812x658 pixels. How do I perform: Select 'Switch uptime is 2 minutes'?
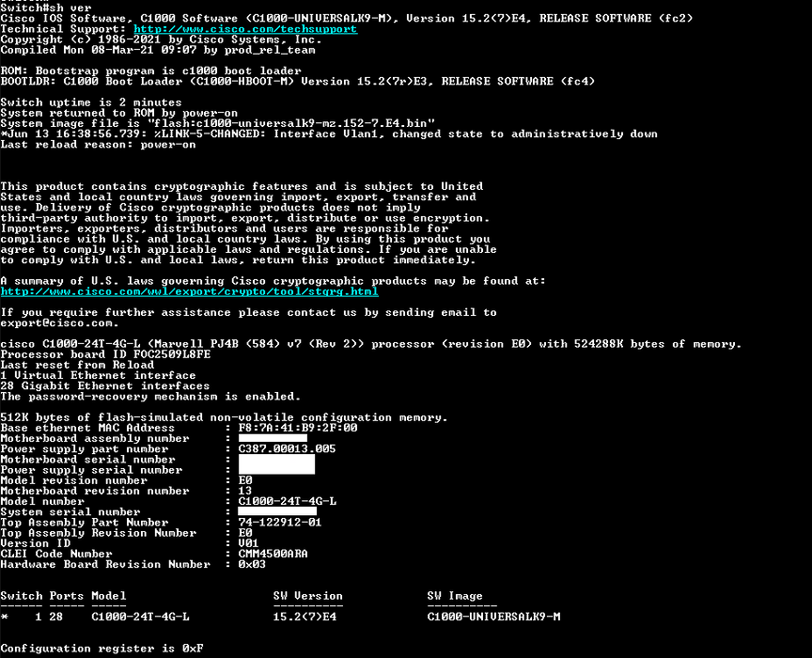pyautogui.click(x=91, y=102)
